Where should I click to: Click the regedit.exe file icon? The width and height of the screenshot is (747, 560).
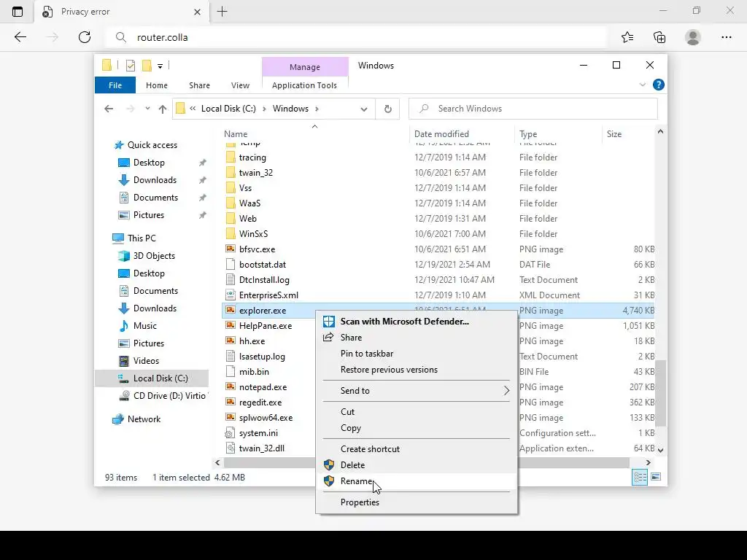tap(230, 402)
